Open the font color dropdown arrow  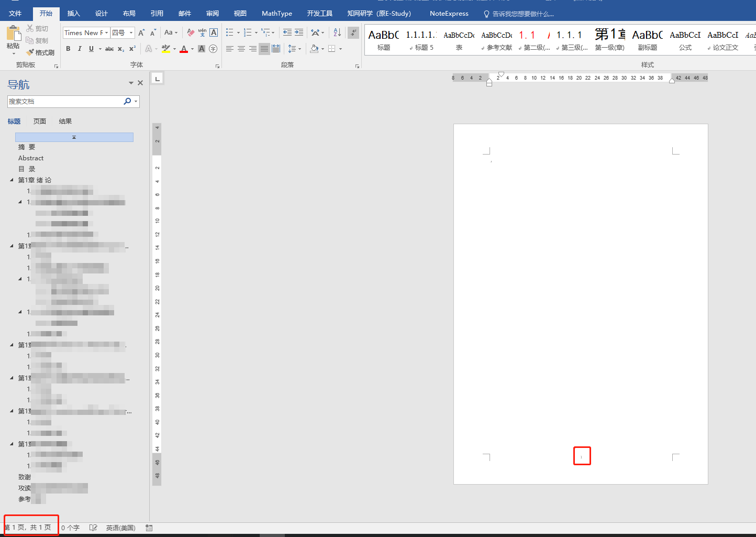tap(192, 49)
